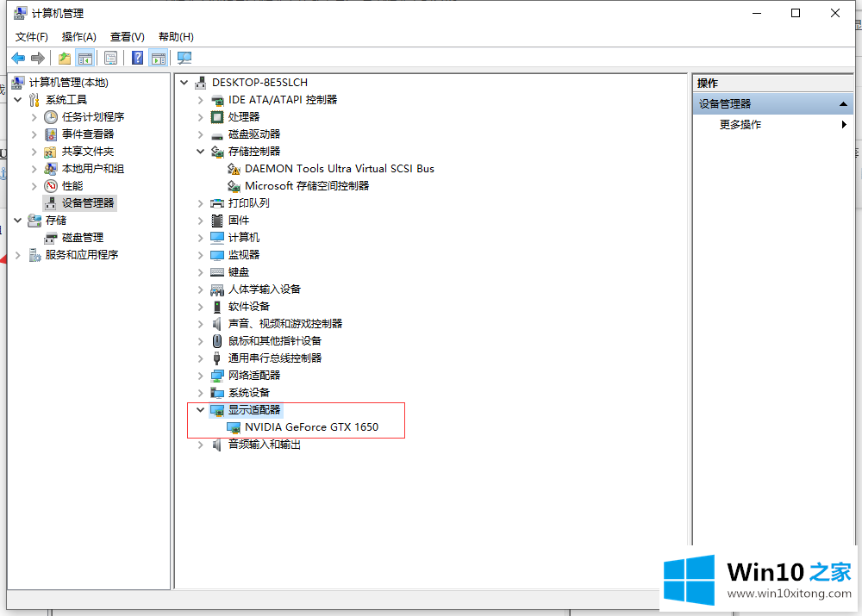This screenshot has height=616, width=862.
Task: Click the sound controllers speaker icon
Action: [x=217, y=324]
